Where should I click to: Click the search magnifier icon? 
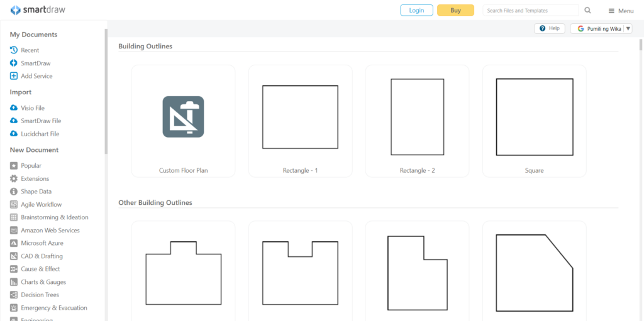click(x=587, y=10)
